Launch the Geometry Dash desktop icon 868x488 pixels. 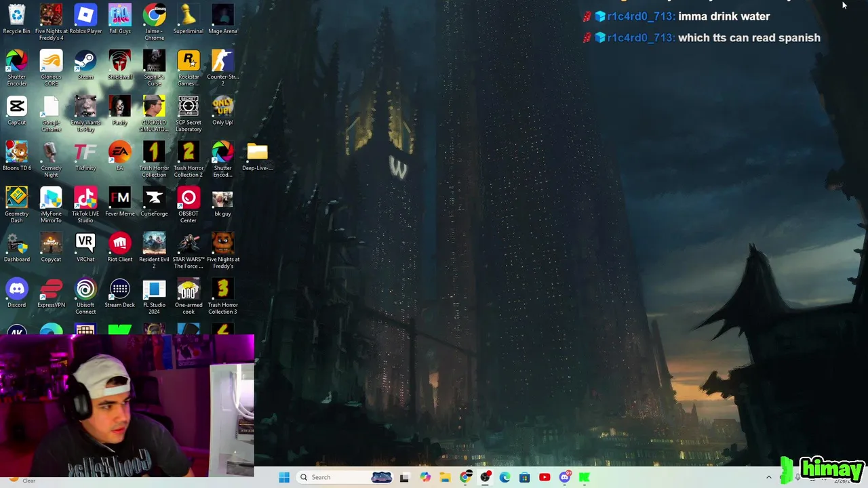[x=16, y=205]
